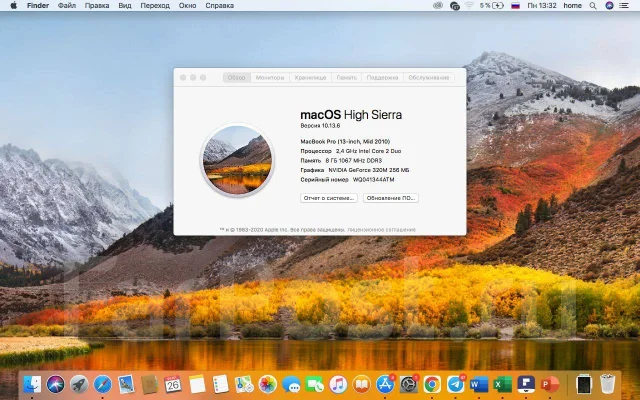Open the Окно menu
The width and height of the screenshot is (640, 400).
(x=187, y=6)
